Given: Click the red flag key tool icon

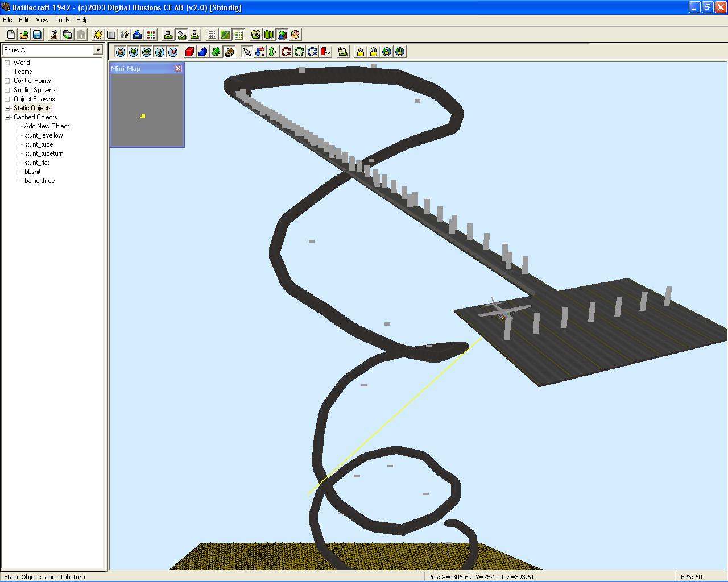Looking at the screenshot, I should point(325,52).
